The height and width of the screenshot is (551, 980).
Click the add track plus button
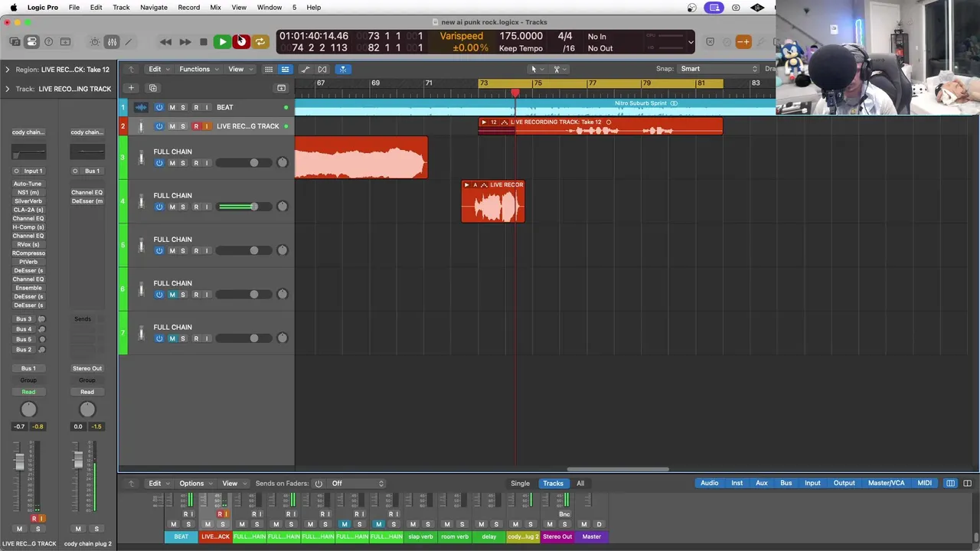[131, 88]
